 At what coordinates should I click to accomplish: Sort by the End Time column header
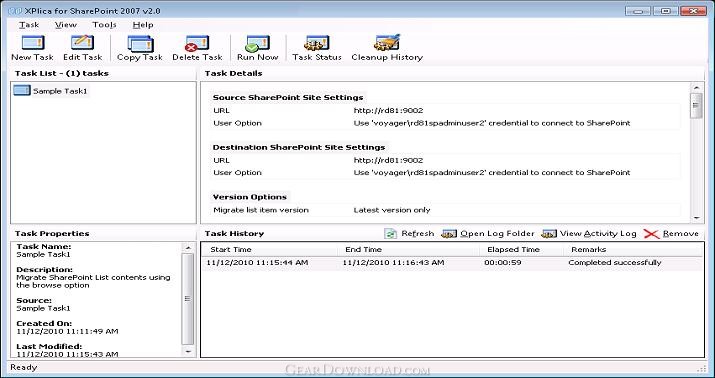click(409, 249)
